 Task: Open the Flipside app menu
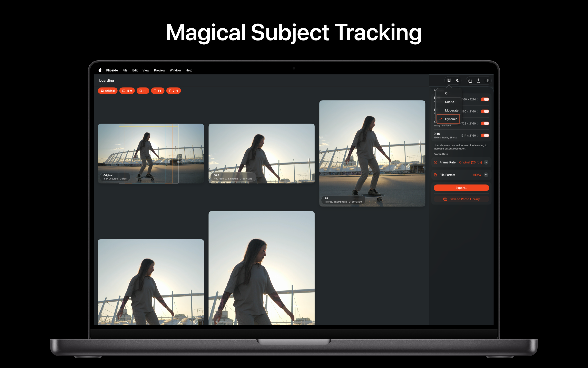coord(112,70)
